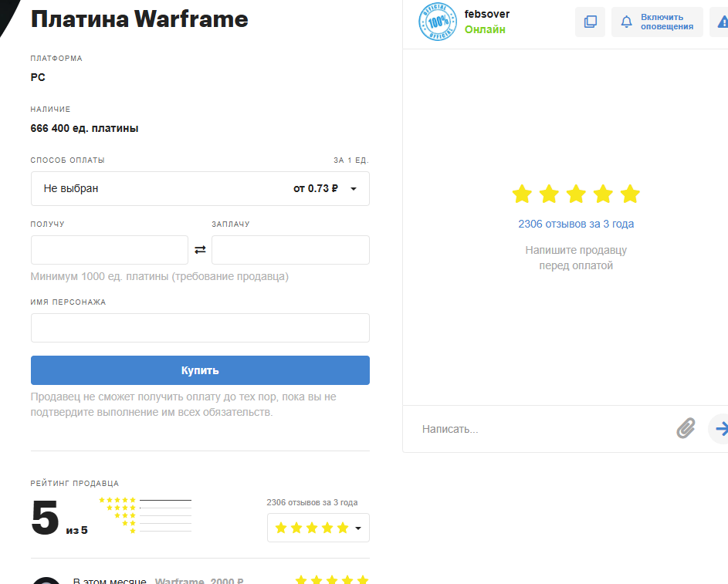Screen dimensions: 728x584
Task: Click the Заплачу amount input field
Action: (290, 249)
